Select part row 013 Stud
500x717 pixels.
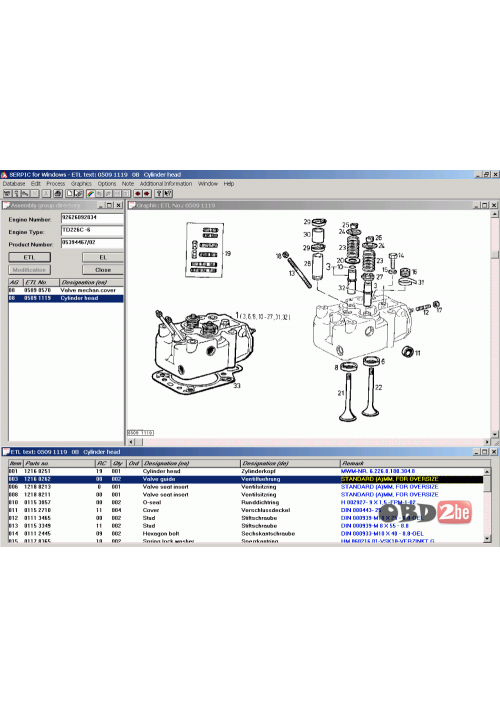click(x=246, y=525)
